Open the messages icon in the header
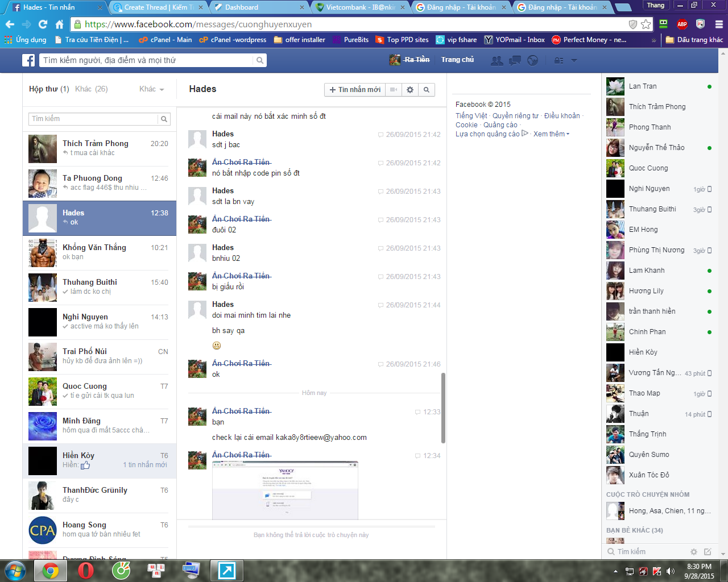This screenshot has height=582, width=728. click(515, 60)
